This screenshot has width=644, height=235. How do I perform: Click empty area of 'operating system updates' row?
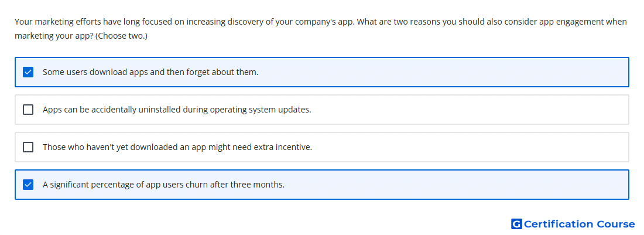tap(468, 110)
